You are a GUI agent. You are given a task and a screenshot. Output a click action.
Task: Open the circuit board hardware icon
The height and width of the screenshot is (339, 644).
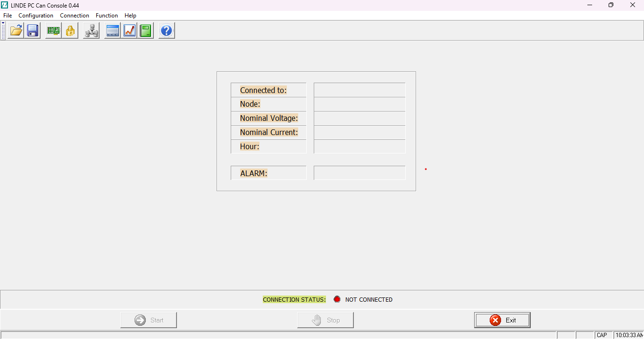[53, 31]
